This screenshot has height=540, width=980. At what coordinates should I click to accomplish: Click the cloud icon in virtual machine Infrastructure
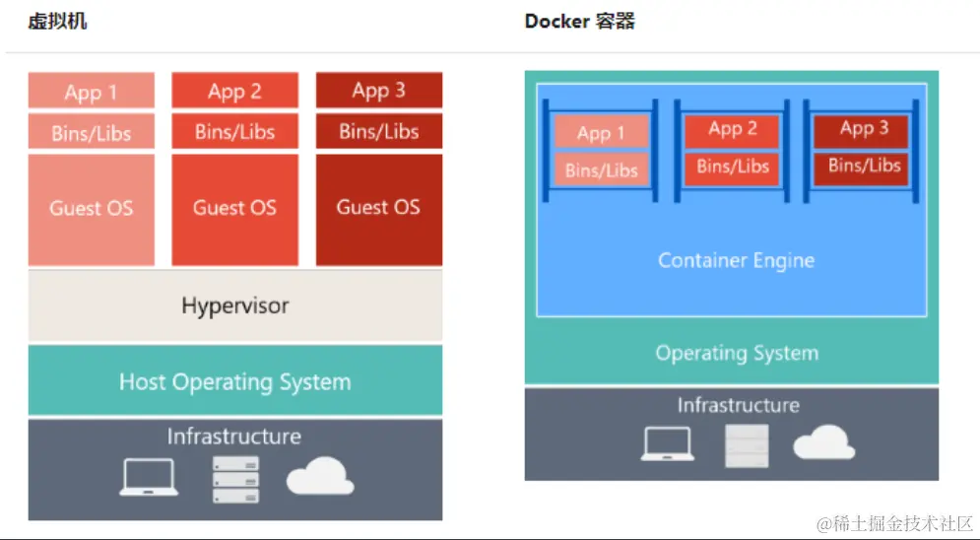pos(320,476)
